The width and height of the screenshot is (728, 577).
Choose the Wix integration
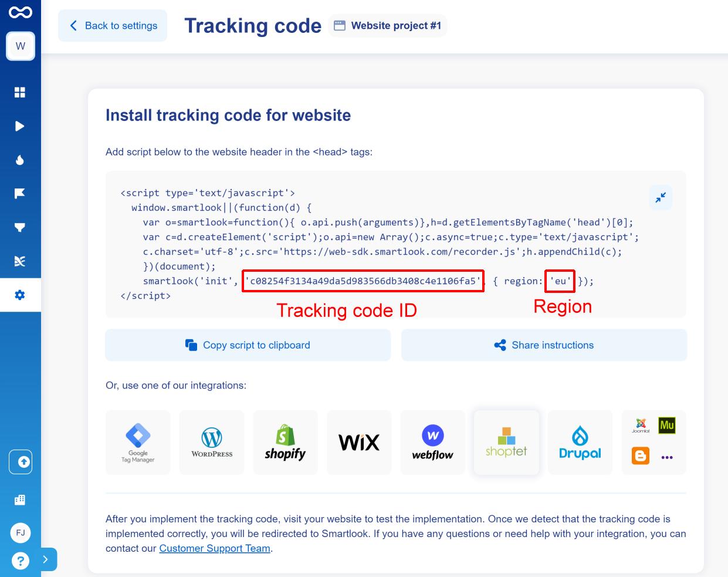[359, 443]
